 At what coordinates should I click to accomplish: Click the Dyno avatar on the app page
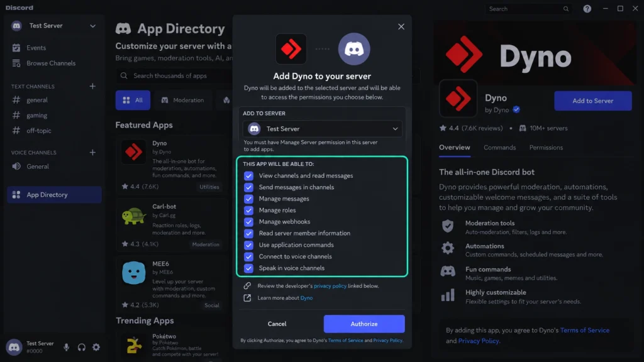(x=458, y=99)
